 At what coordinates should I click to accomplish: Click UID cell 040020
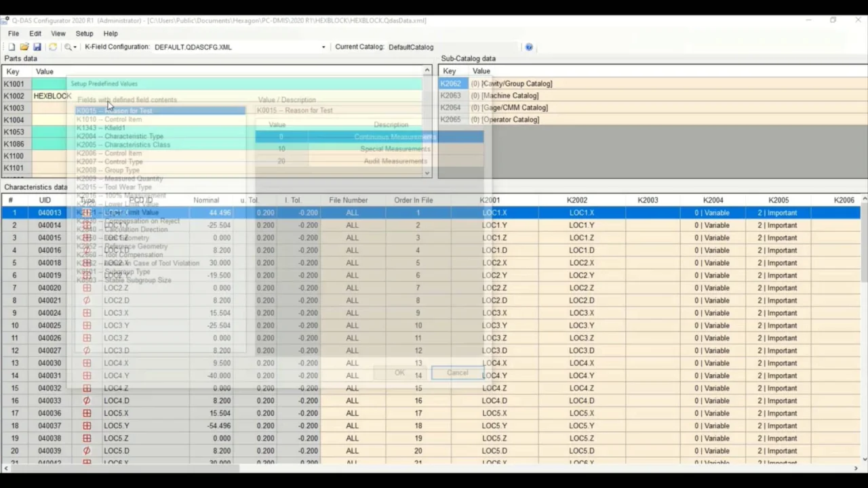click(x=50, y=288)
